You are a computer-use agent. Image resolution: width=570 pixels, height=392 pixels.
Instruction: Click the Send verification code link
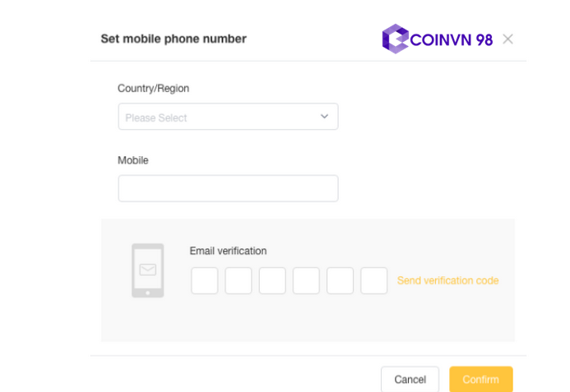[x=447, y=280]
